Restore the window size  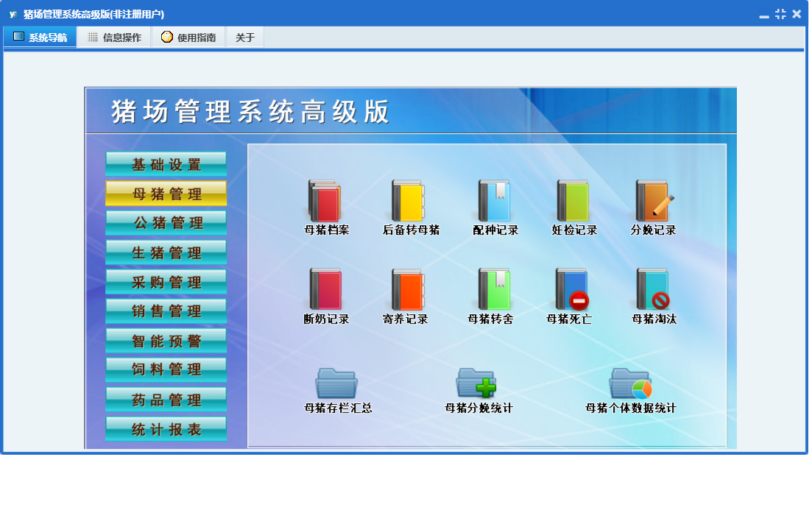tap(780, 14)
